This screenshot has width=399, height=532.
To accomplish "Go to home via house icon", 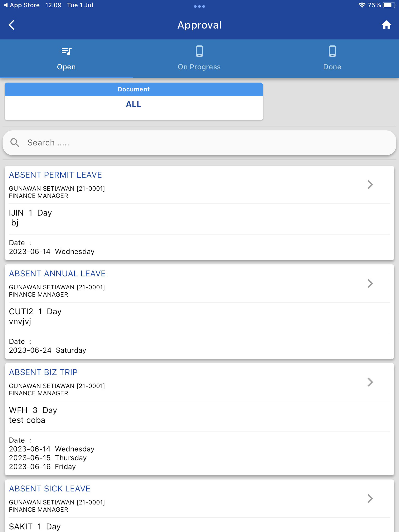I will (x=386, y=25).
